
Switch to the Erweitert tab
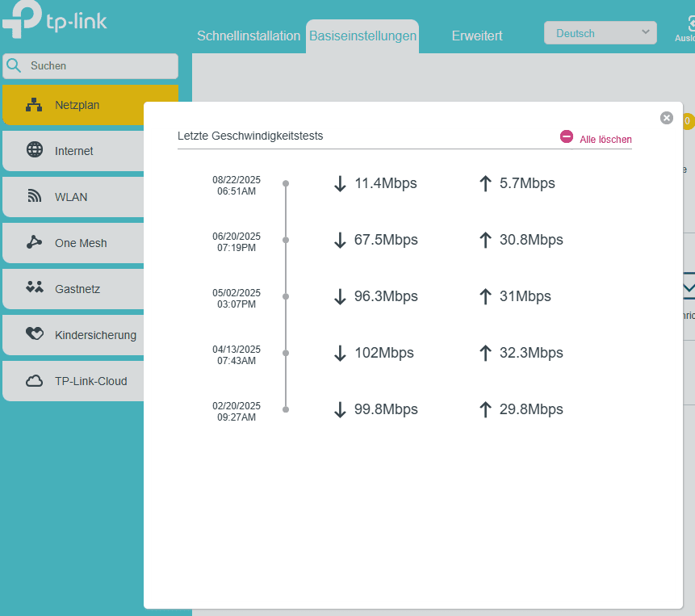click(477, 36)
